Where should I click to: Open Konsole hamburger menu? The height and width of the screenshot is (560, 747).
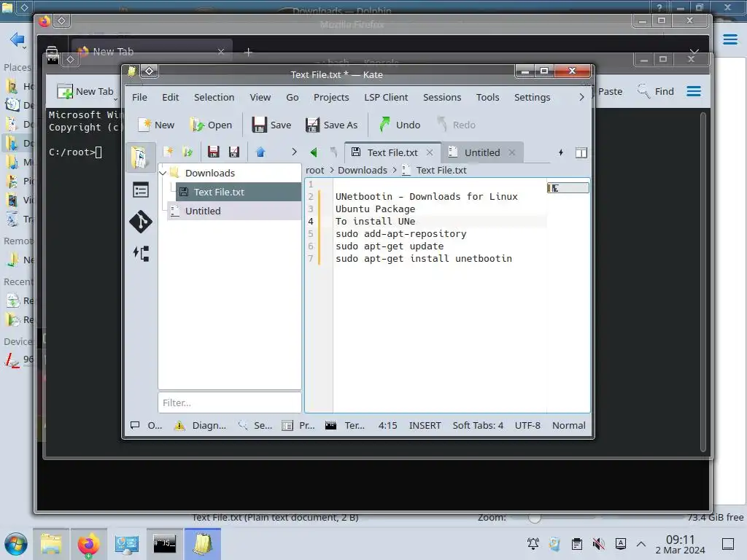(694, 91)
